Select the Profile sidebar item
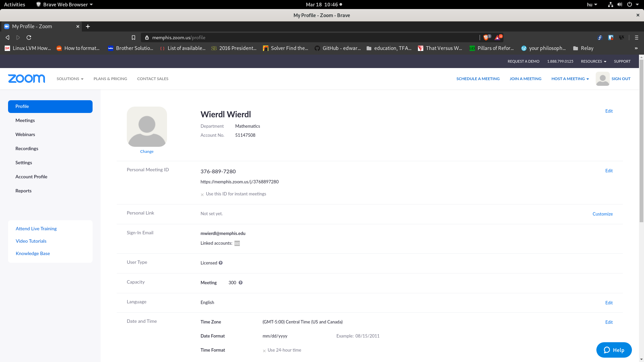Viewport: 644px width, 362px height. (x=50, y=107)
